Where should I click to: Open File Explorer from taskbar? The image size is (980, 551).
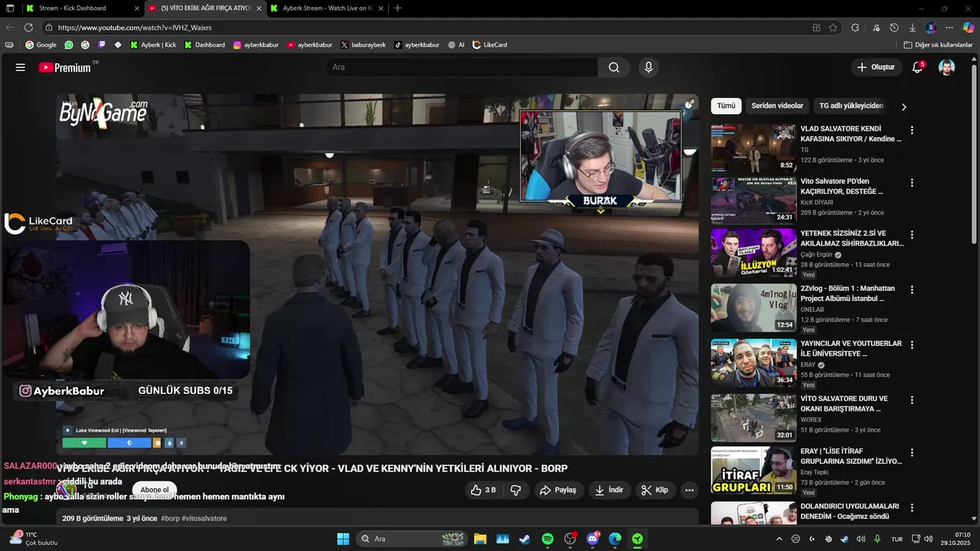(x=480, y=539)
